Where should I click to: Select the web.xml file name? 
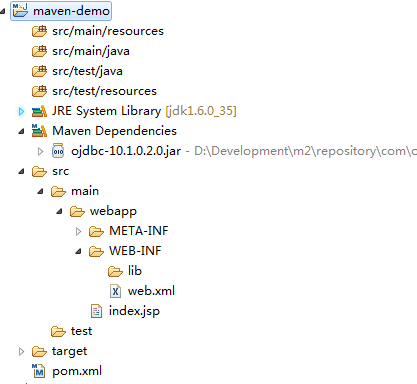click(151, 291)
